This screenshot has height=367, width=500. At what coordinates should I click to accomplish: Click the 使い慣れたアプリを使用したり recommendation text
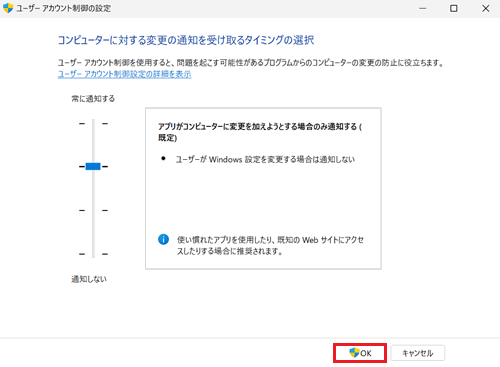[270, 245]
